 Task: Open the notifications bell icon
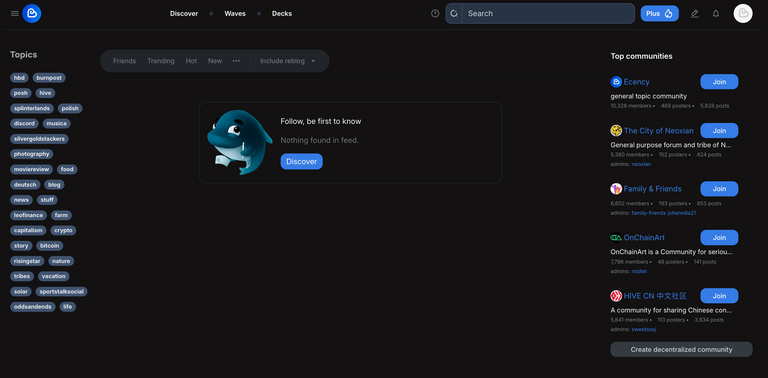click(x=716, y=14)
